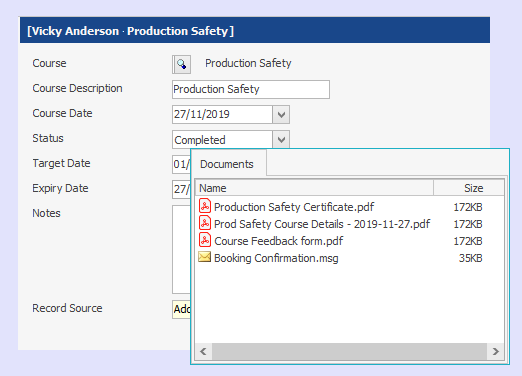Click PDF icon of Course Feedback form
This screenshot has height=376, width=522.
(205, 240)
